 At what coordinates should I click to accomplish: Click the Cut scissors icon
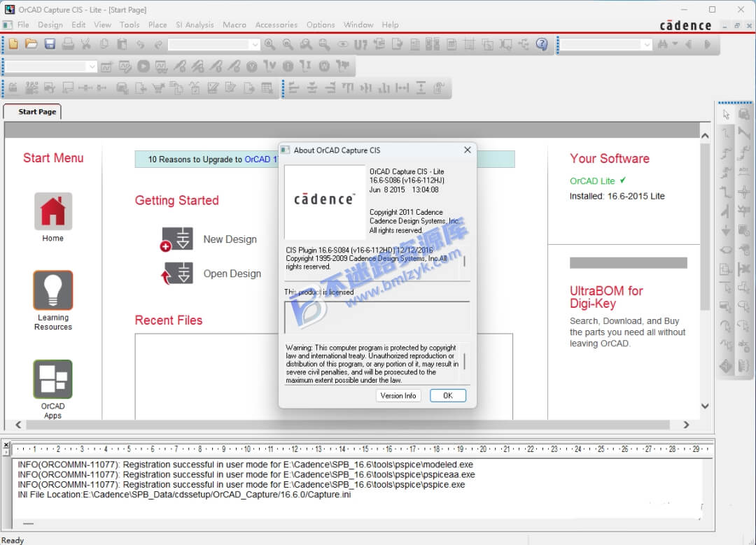[x=86, y=44]
